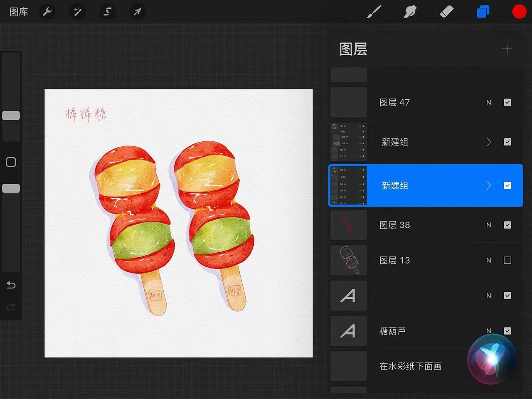Click the 图层 38 red stroke thumbnail
Screen dimensions: 532x399
point(349,225)
